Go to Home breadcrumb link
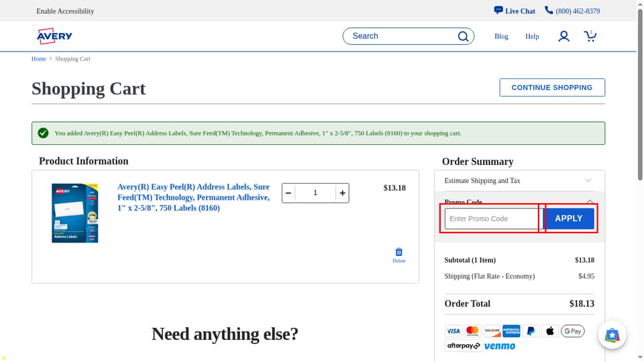This screenshot has width=644, height=362. 39,59
